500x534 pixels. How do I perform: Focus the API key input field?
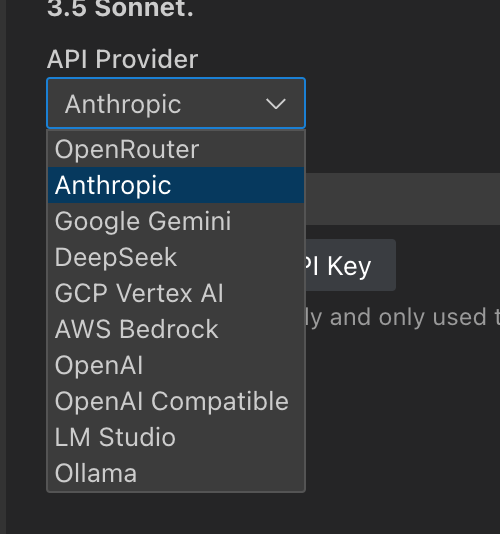click(403, 199)
